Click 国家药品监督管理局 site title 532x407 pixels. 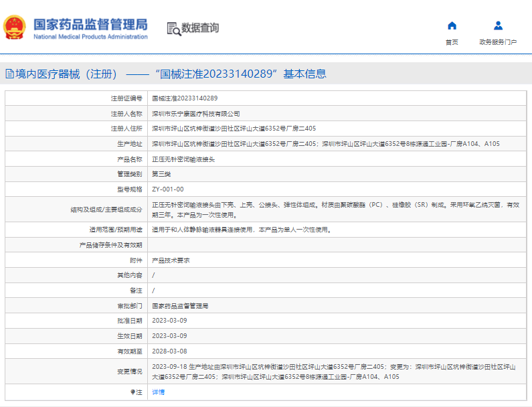pyautogui.click(x=90, y=25)
